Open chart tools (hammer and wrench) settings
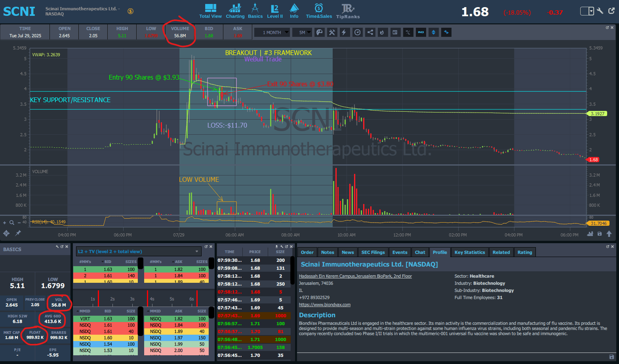The height and width of the screenshot is (364, 619). [332, 32]
